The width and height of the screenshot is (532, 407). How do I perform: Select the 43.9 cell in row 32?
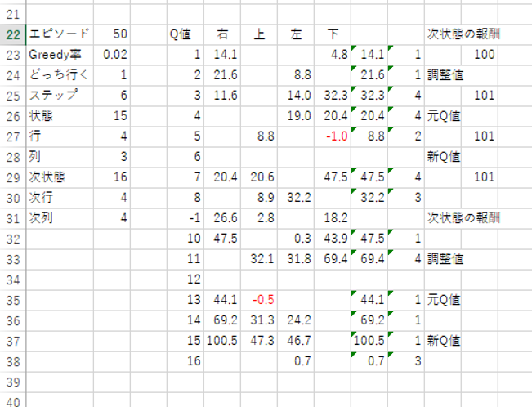[x=333, y=239]
